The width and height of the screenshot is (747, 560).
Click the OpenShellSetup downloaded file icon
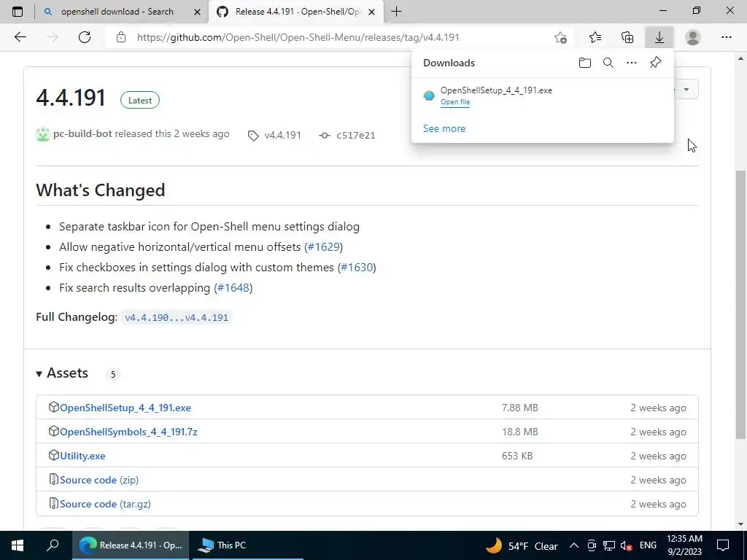pyautogui.click(x=429, y=96)
